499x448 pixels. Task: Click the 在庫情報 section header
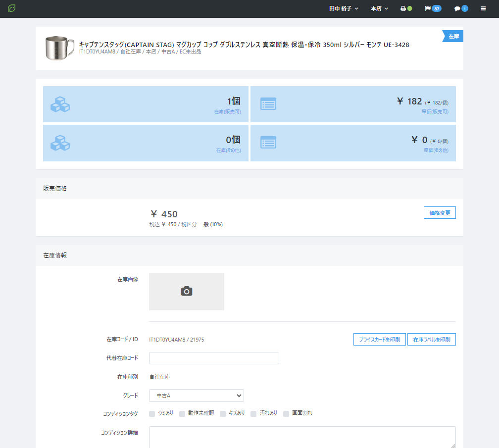55,255
